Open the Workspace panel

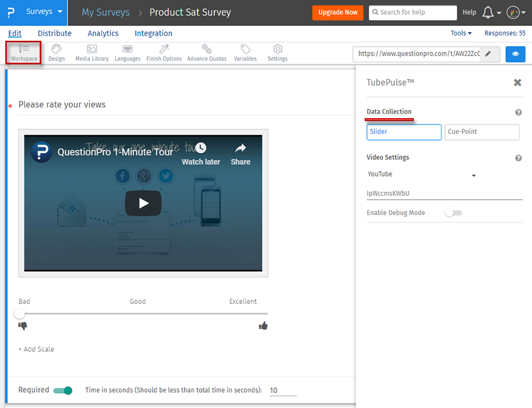coord(23,53)
